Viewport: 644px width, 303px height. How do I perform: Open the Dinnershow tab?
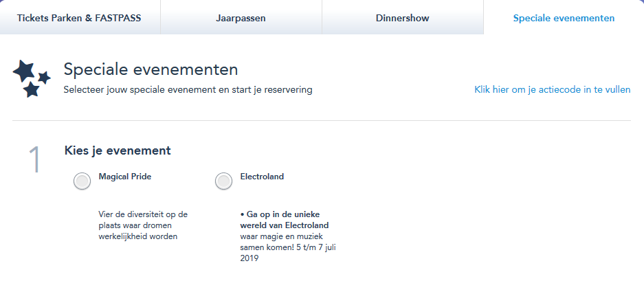pos(403,17)
